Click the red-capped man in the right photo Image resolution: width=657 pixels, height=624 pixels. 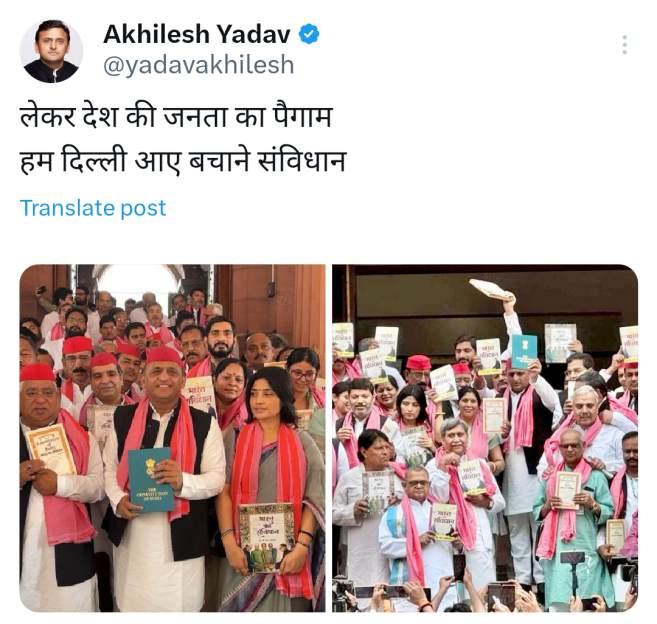[x=418, y=371]
